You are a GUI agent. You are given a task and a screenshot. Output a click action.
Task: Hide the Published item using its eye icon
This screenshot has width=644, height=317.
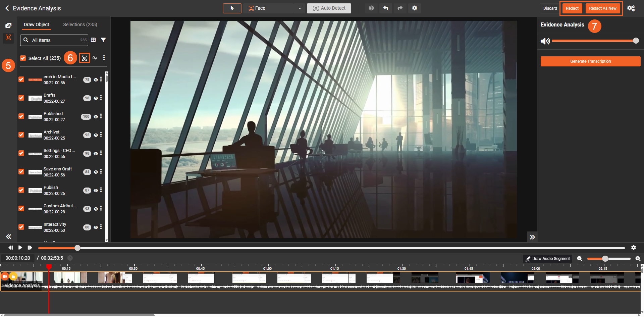96,117
